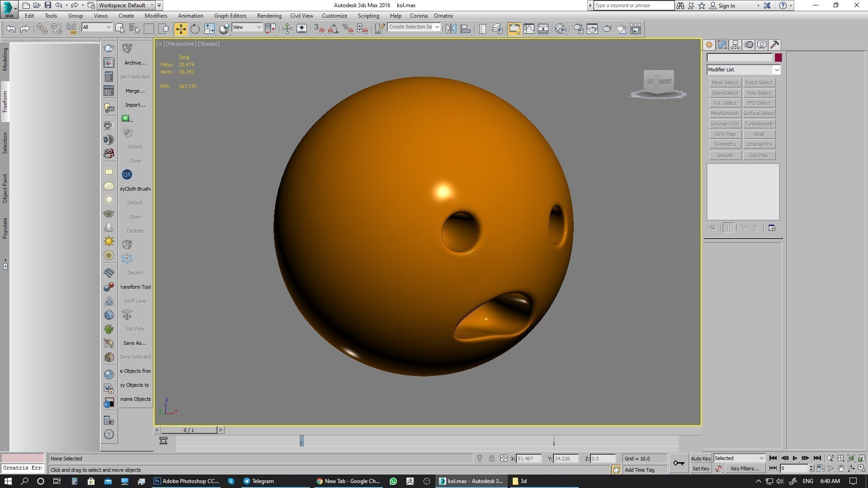Open the Graph Editors menu

point(230,16)
